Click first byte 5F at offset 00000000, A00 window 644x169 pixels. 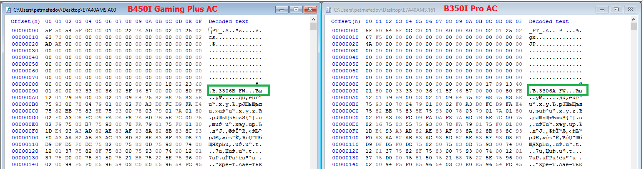[48, 31]
